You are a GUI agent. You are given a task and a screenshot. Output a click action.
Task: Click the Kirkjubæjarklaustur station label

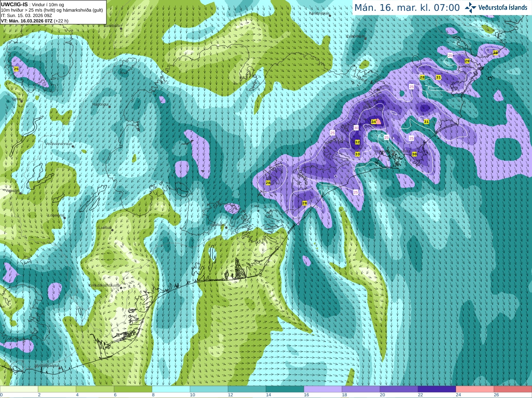pyautogui.click(x=105, y=285)
